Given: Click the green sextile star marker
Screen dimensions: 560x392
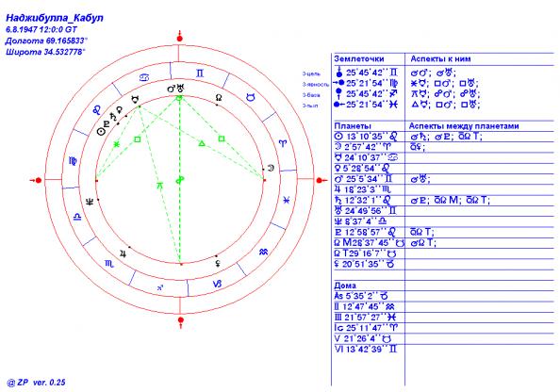Looking at the screenshot, I should [116, 144].
